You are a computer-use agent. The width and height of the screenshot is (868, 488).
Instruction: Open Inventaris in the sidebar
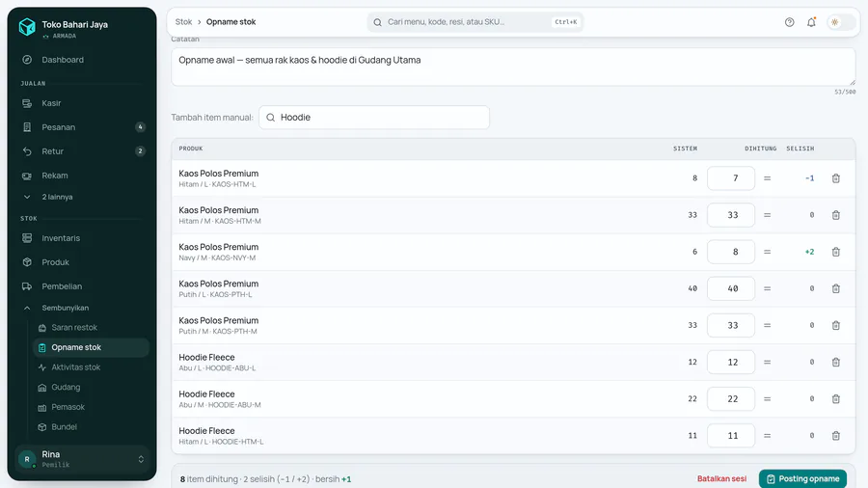pos(82,238)
